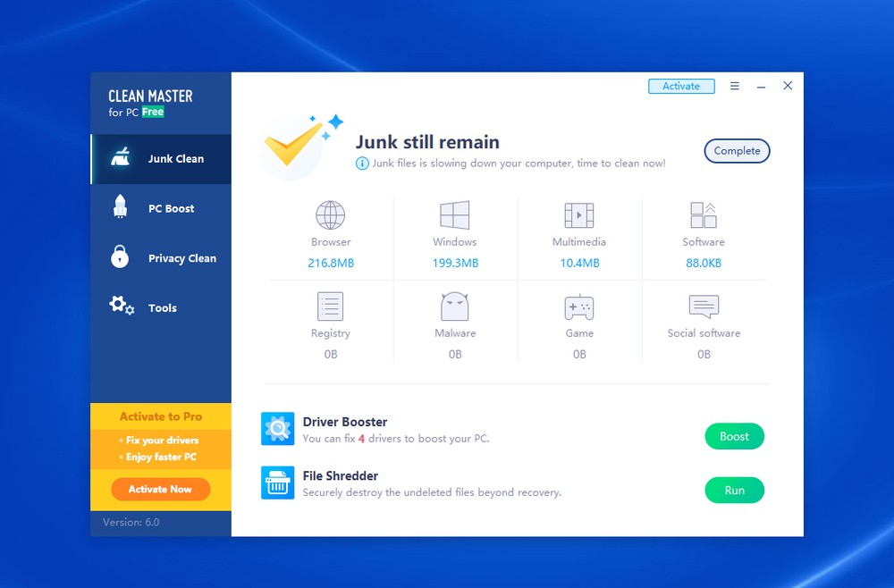Click the Privacy Clean lock icon

click(118, 257)
